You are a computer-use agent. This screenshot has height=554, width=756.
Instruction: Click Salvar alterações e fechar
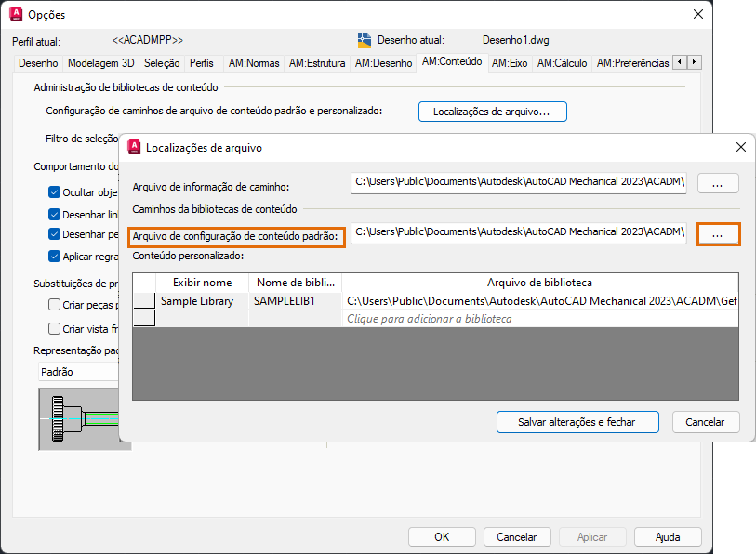click(577, 422)
